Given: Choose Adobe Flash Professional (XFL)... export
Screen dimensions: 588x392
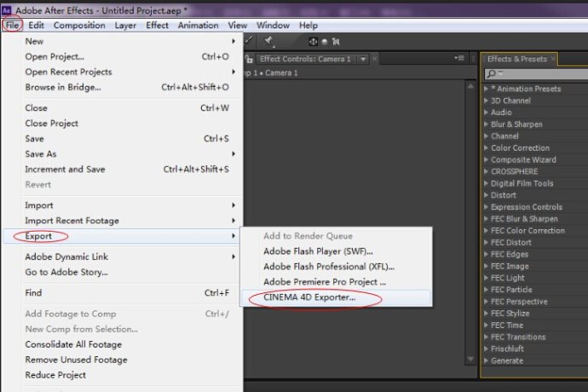Looking at the screenshot, I should click(x=337, y=267).
